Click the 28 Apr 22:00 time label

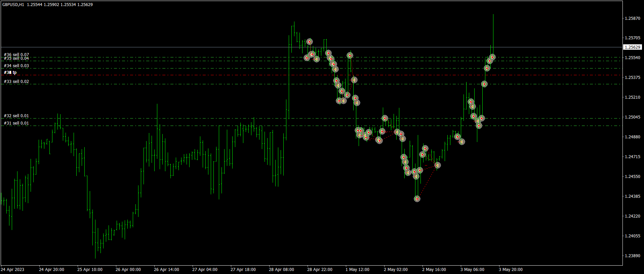point(320,270)
